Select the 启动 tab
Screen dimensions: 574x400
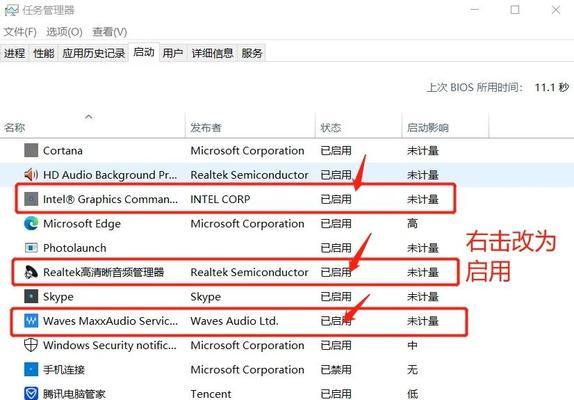coord(144,52)
